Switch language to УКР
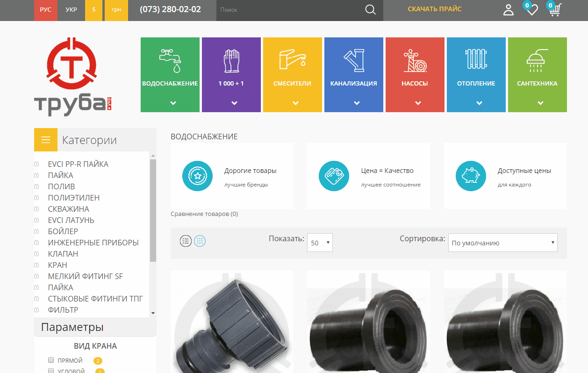This screenshot has height=373, width=588. [x=72, y=9]
